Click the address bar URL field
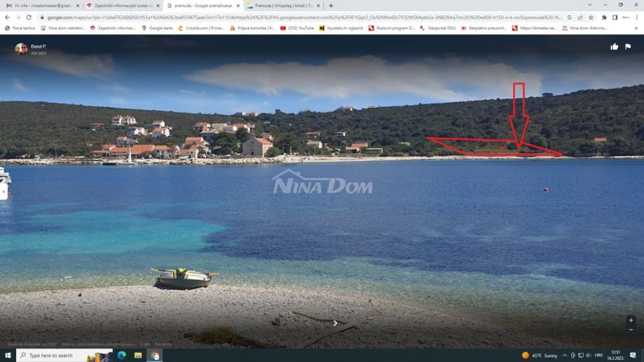644x362 pixels. [303, 18]
